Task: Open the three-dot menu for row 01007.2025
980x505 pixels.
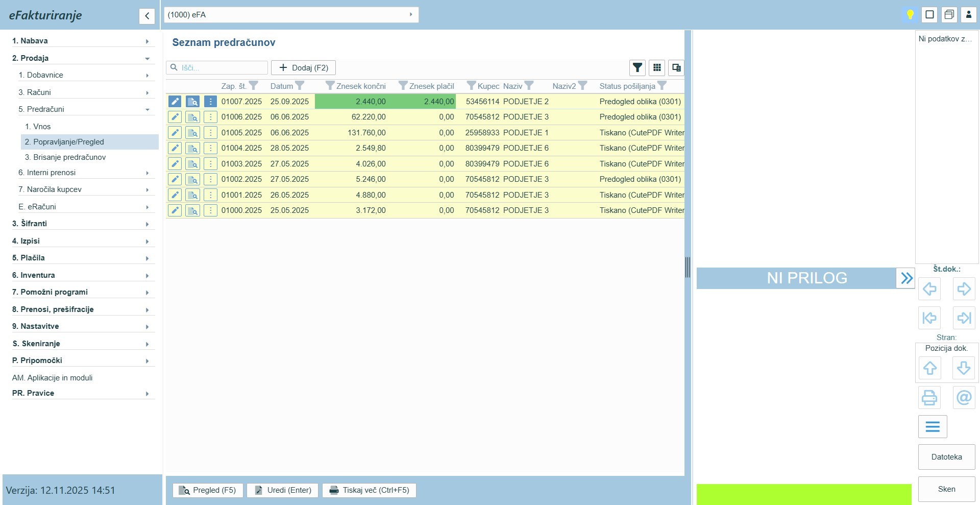Action: click(x=210, y=102)
